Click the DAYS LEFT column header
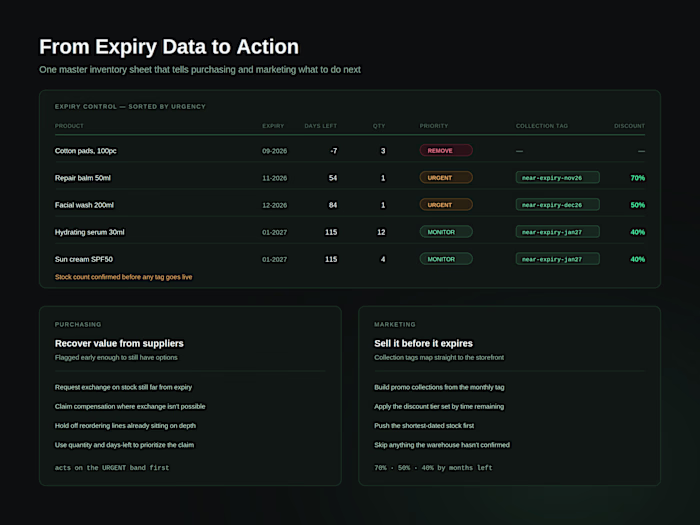 click(x=321, y=126)
